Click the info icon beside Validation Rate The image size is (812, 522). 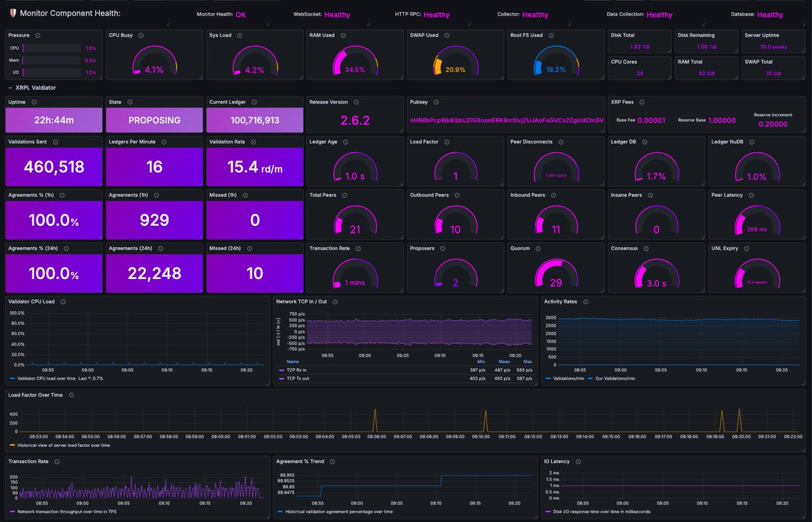(254, 142)
